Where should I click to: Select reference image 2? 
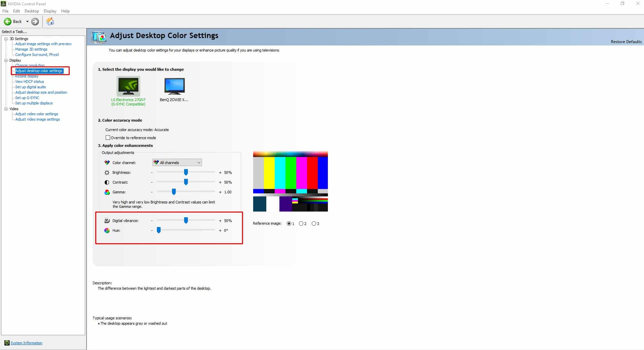pos(301,223)
